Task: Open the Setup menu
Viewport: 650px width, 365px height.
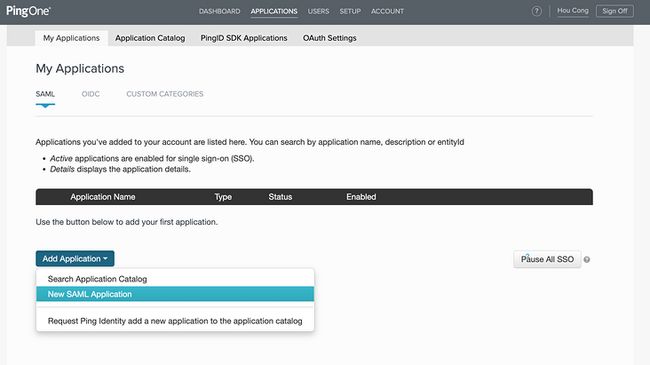Action: tap(350, 11)
